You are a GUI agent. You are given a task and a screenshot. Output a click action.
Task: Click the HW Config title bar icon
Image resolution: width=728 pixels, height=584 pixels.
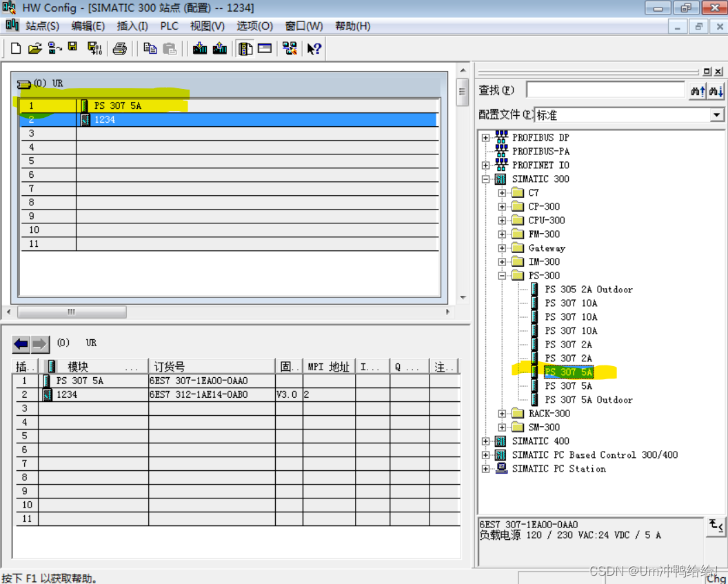pos(9,8)
